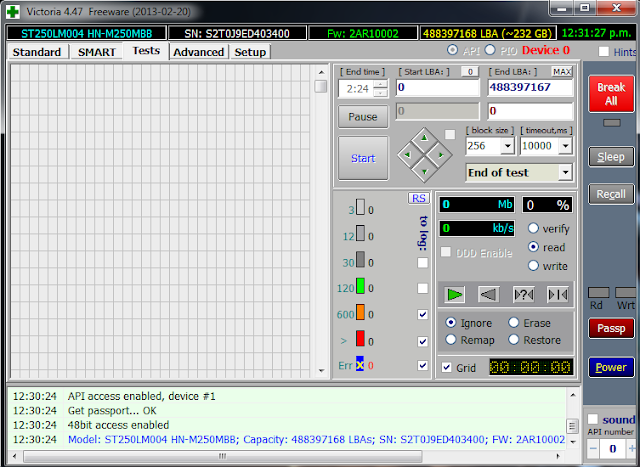Click the left arrow diamond button
640x467 pixels.
coord(407,155)
